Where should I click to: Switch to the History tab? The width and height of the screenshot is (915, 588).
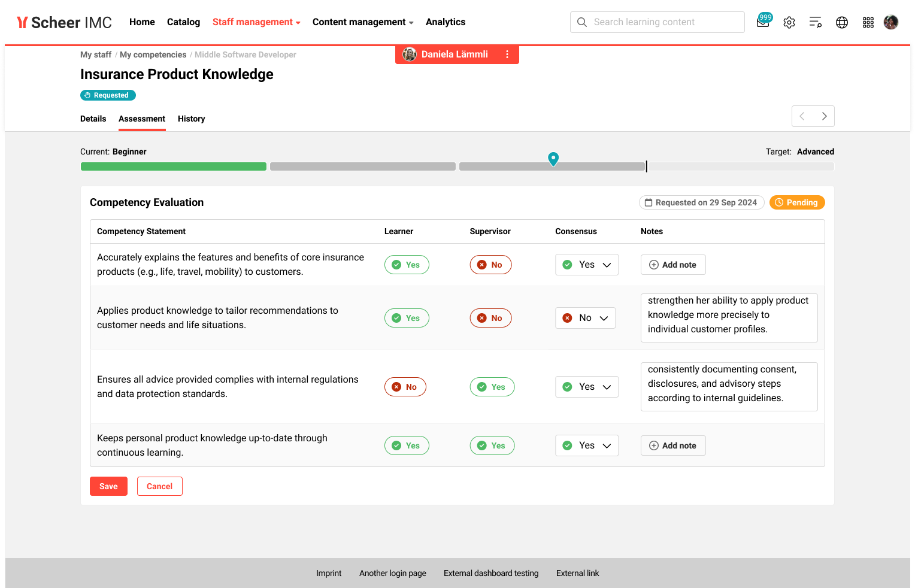[x=191, y=119]
